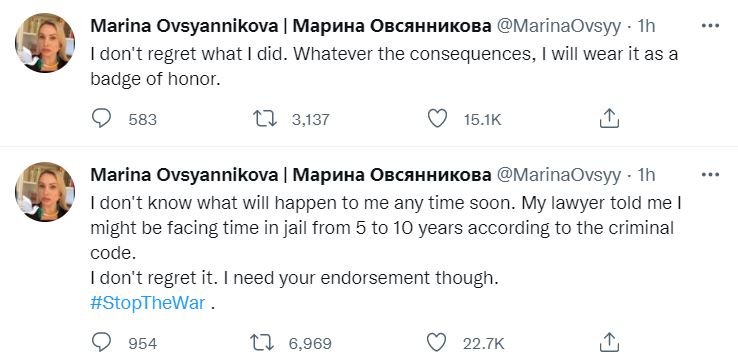
Task: Click the 1h timestamp on second tweet
Action: pos(646,175)
